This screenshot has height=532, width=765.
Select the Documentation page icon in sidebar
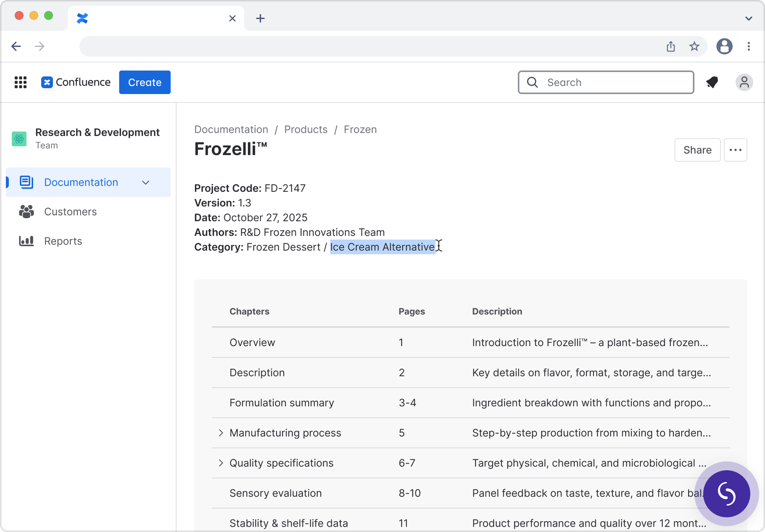(26, 182)
